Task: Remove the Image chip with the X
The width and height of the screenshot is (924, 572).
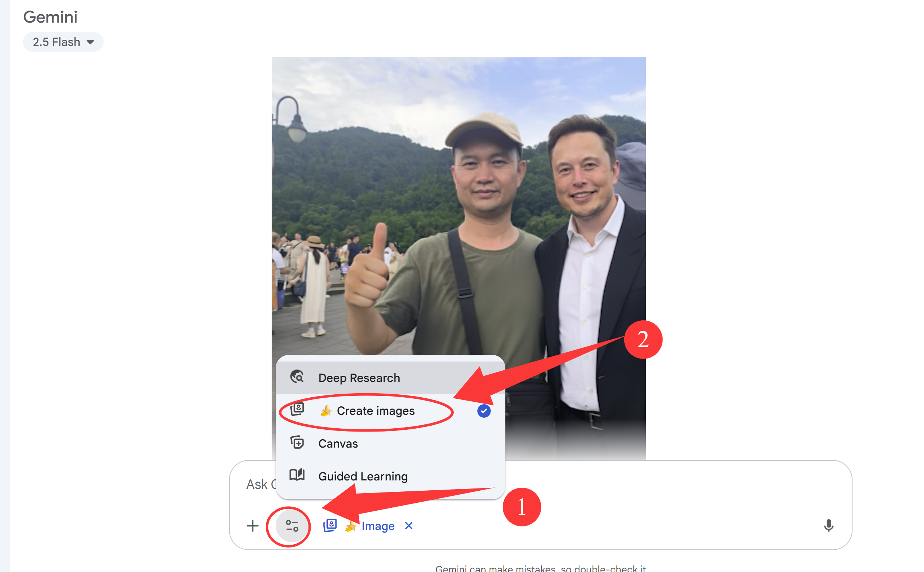Action: tap(409, 526)
